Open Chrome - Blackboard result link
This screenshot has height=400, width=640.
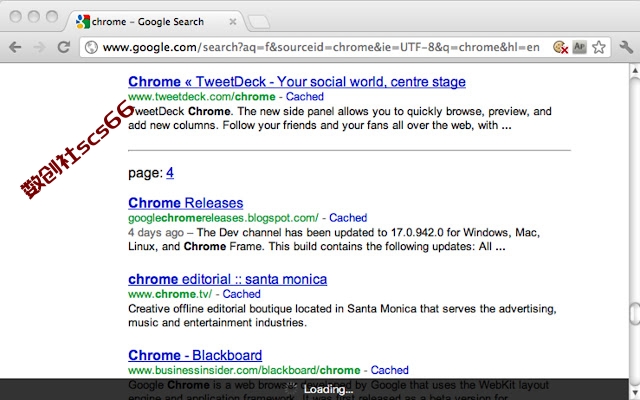tap(195, 355)
